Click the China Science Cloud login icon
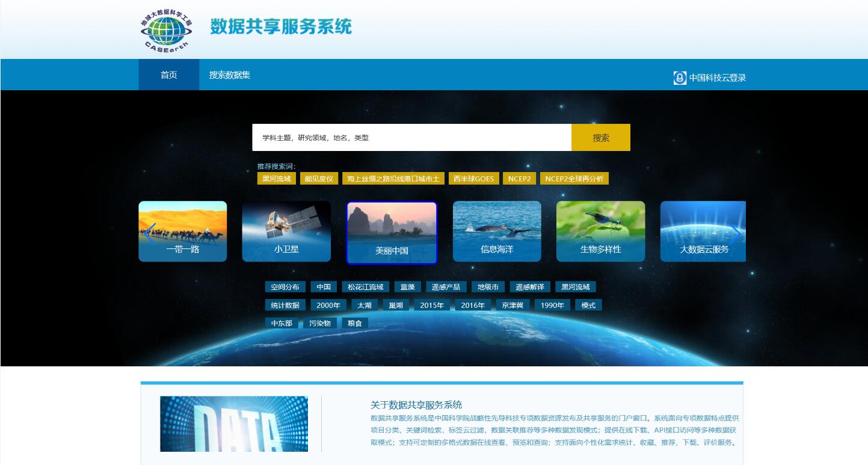Viewport: 868px width, 465px height. click(x=680, y=78)
